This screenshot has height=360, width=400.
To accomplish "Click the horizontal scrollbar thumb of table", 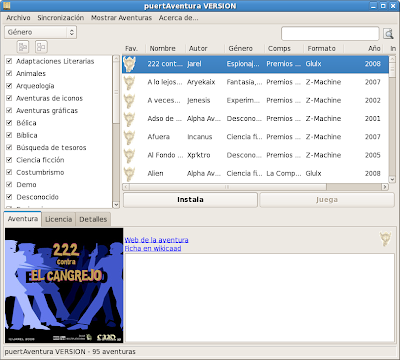I will [228, 187].
